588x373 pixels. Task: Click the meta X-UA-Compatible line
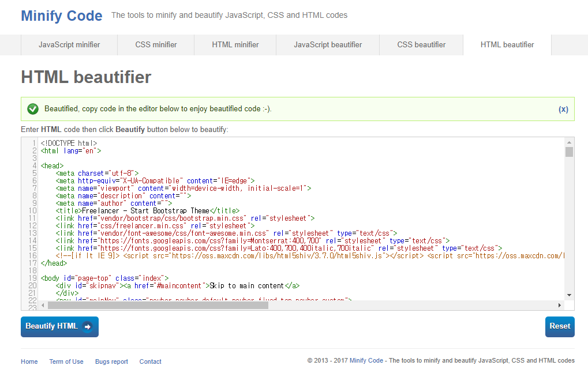[x=155, y=180]
